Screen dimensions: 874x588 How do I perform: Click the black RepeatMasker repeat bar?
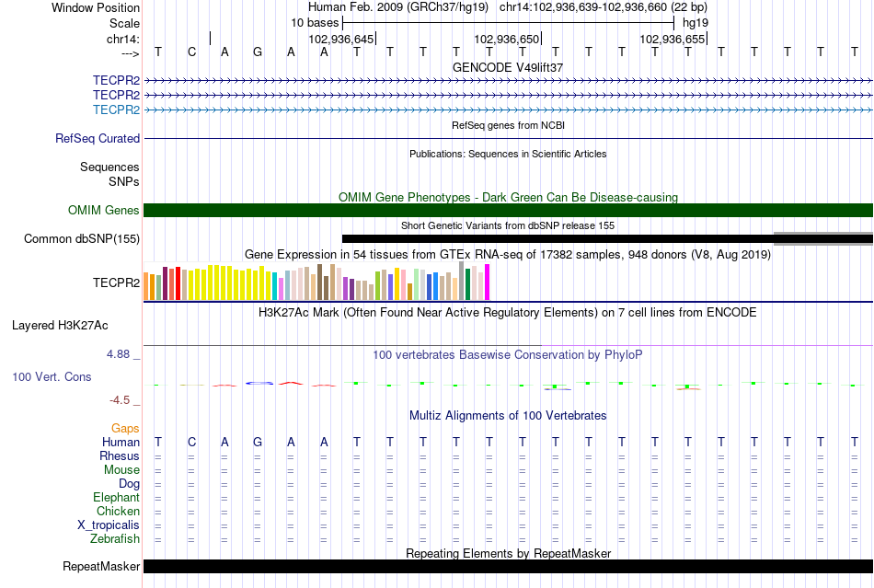509,566
